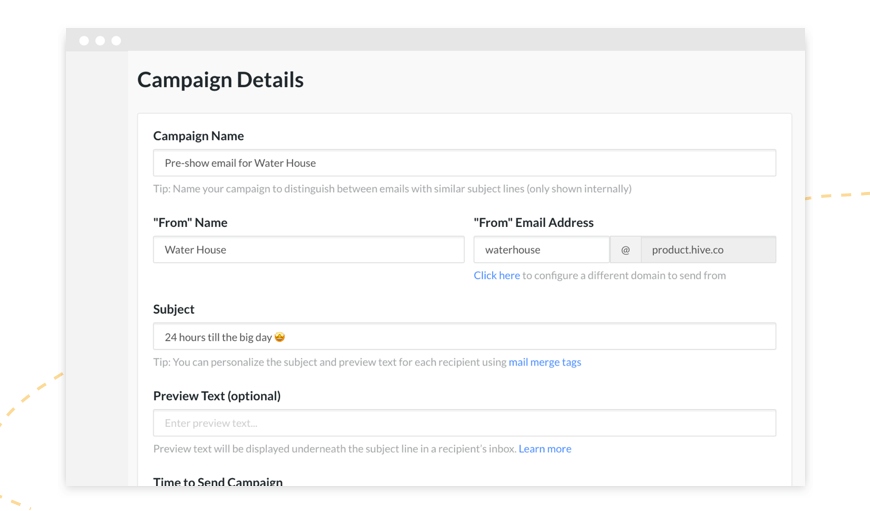Image resolution: width=870 pixels, height=511 pixels.
Task: Click the second window control dot
Action: click(100, 41)
